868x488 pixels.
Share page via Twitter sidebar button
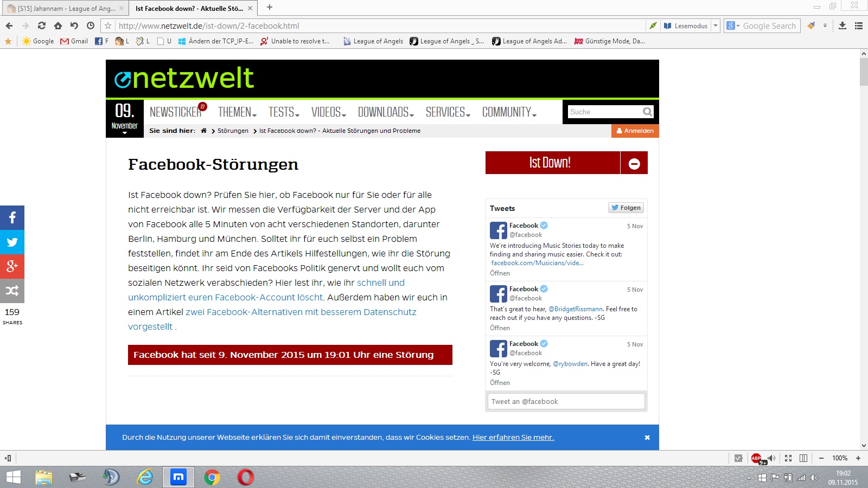point(12,242)
